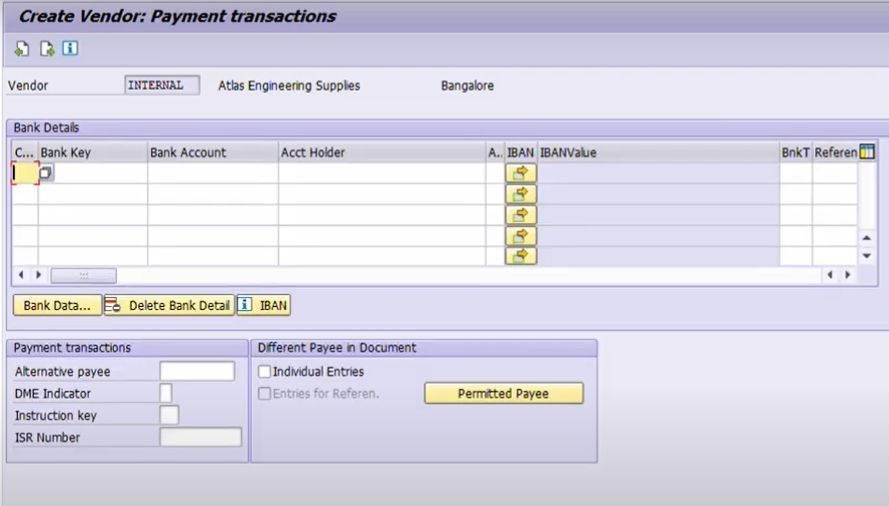Enable Individual Entries checkbox
The height and width of the screenshot is (506, 889).
click(264, 372)
